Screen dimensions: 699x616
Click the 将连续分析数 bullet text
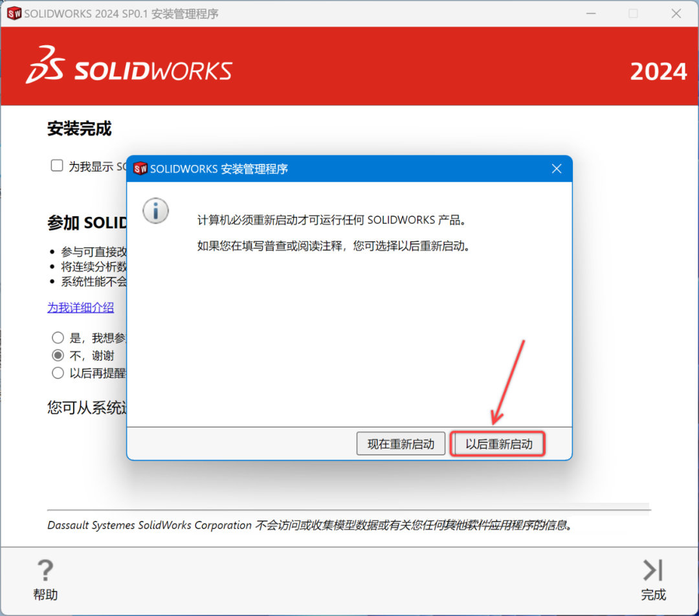[x=94, y=267]
